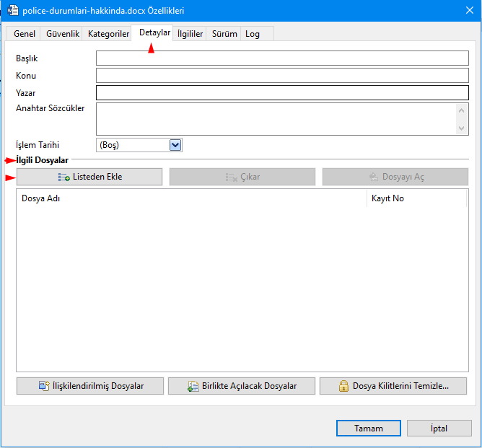Switch to the Genel tab
The height and width of the screenshot is (448, 482).
click(x=25, y=34)
